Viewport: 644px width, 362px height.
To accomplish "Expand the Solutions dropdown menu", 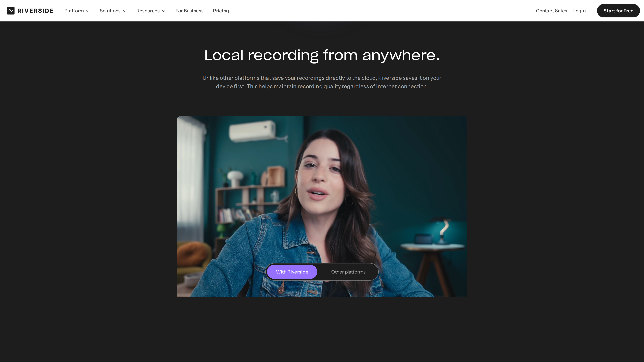I will coord(113,11).
